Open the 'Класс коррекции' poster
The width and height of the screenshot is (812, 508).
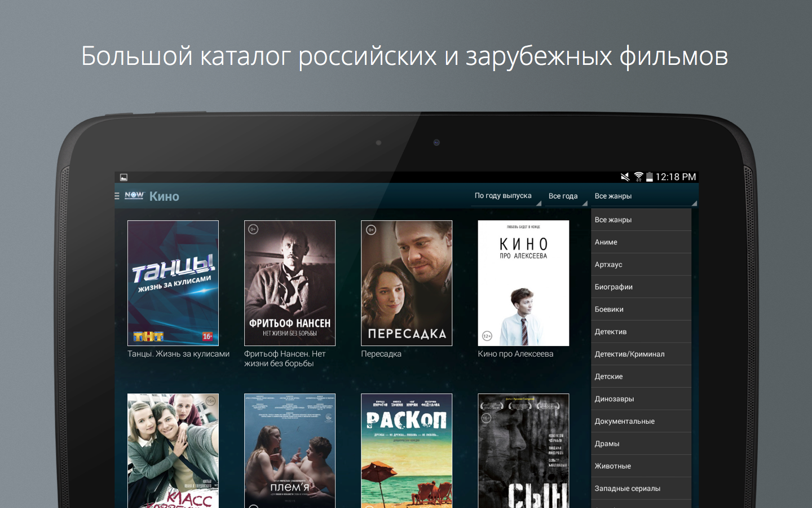point(173,450)
